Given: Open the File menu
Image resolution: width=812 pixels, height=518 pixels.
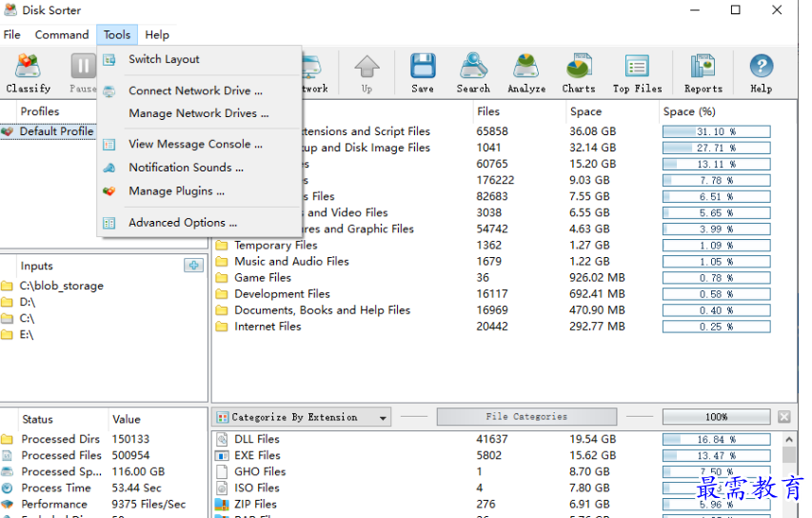Looking at the screenshot, I should (x=12, y=34).
